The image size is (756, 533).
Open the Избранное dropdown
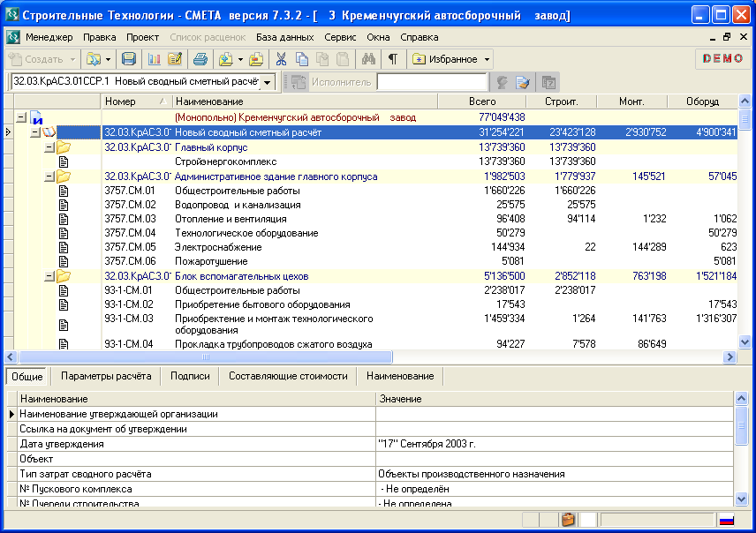click(452, 59)
